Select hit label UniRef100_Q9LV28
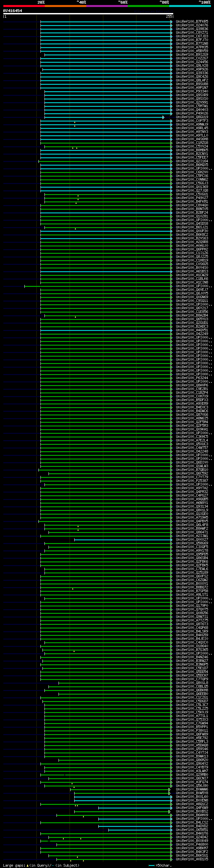214x868 pixels. pyautogui.click(x=192, y=66)
